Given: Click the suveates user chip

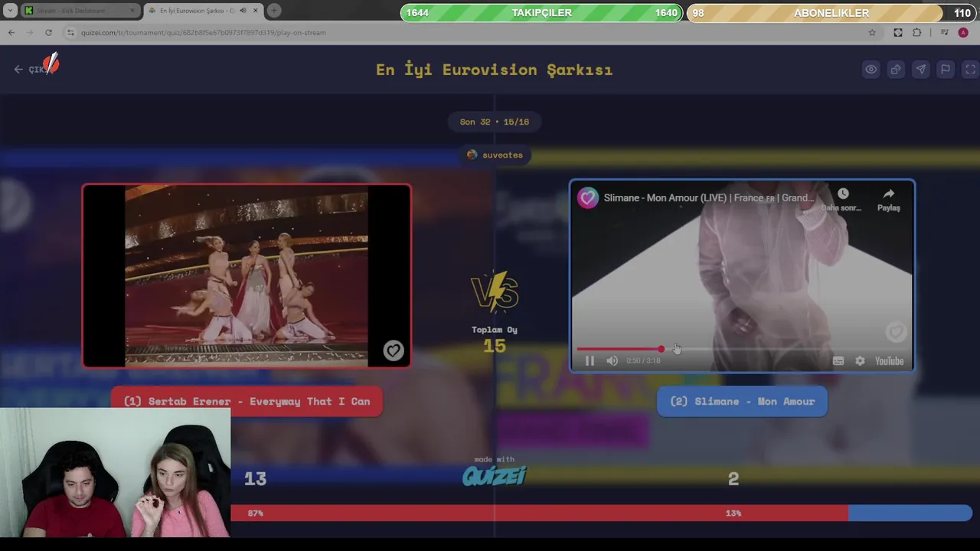Looking at the screenshot, I should [495, 155].
